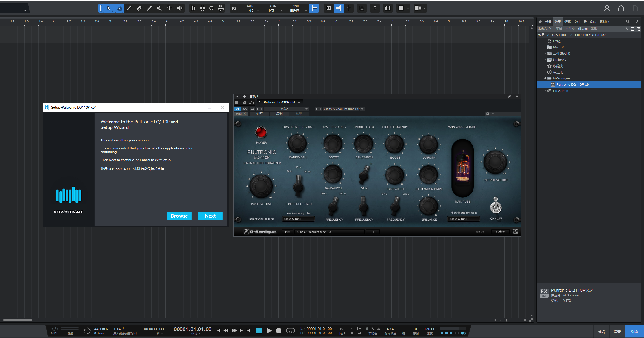This screenshot has width=644, height=338.
Task: Click the browser home icon
Action: click(540, 21)
